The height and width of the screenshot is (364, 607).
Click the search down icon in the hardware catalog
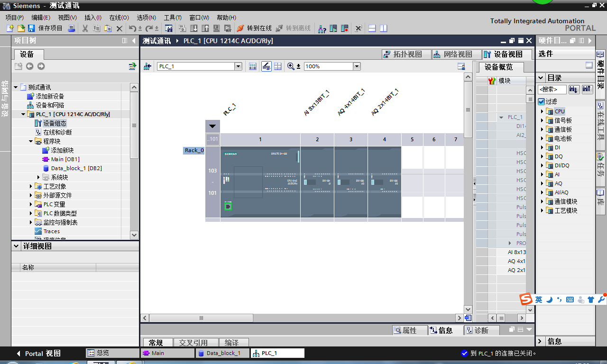coord(574,89)
